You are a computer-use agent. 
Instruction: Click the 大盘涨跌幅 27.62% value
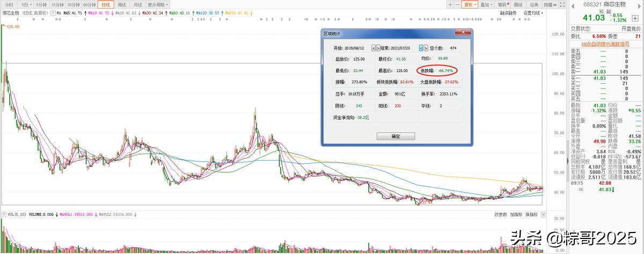[451, 82]
